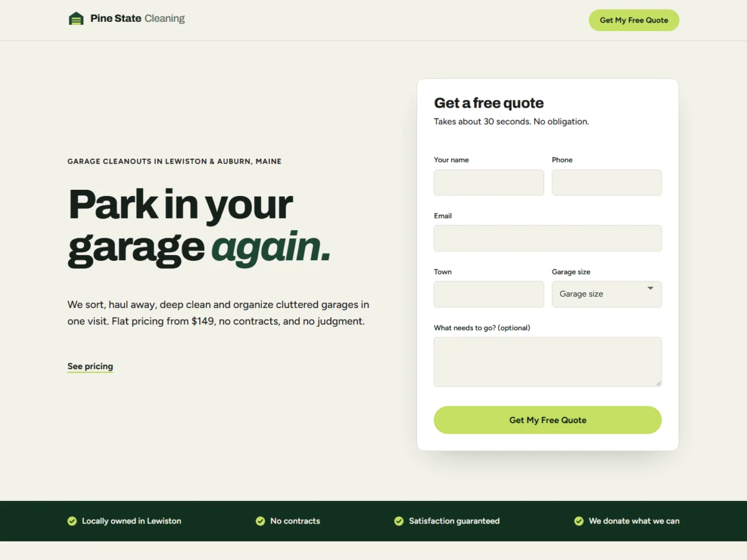Click the checkmark icon beside Satisfaction guaranteed
Image resolution: width=747 pixels, height=560 pixels.
[399, 521]
